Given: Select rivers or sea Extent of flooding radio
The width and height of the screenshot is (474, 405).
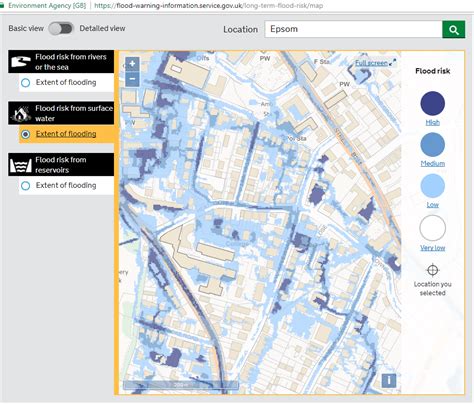Looking at the screenshot, I should (x=26, y=83).
